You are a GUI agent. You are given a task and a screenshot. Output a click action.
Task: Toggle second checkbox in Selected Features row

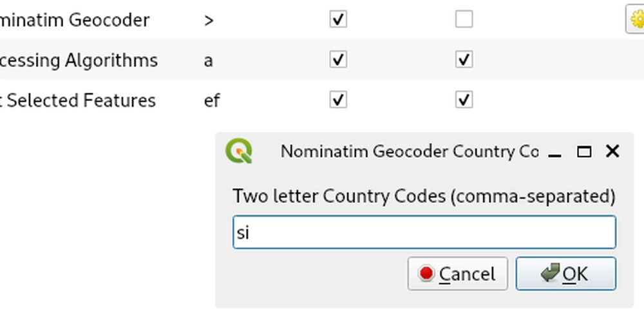click(464, 100)
